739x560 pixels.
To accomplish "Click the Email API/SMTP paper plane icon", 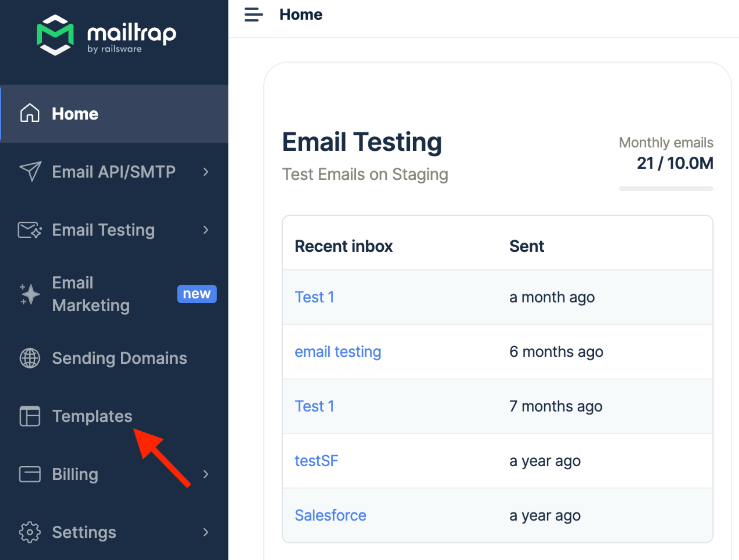I will coord(30,171).
